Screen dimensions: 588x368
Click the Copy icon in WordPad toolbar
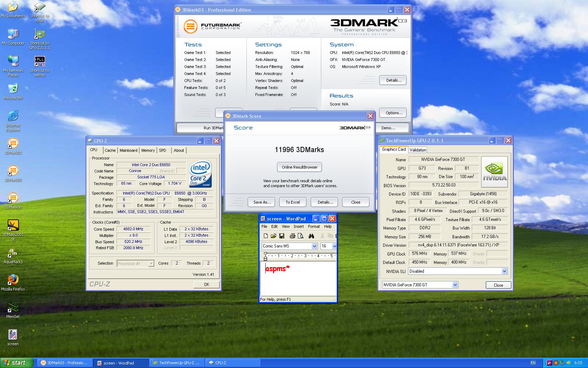pyautogui.click(x=330, y=236)
